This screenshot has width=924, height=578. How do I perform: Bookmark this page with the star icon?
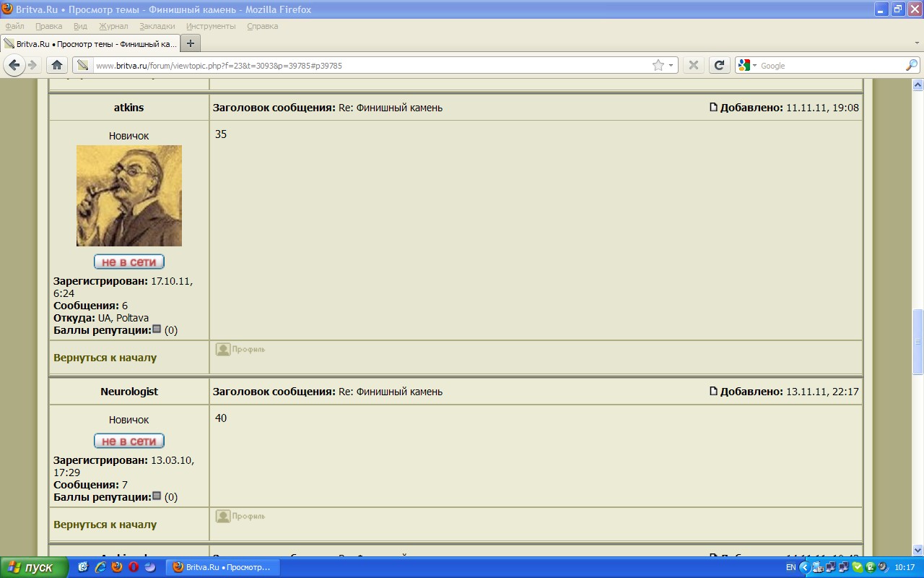658,65
